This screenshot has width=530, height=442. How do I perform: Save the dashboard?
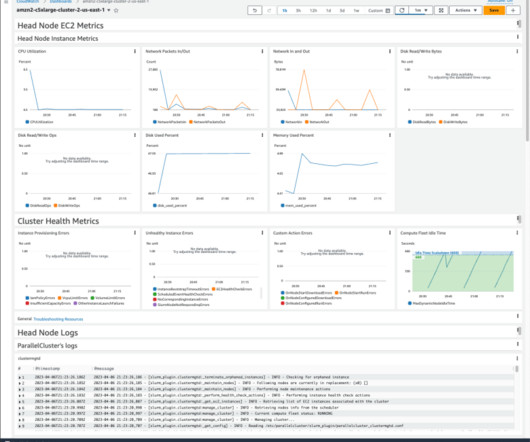click(494, 10)
